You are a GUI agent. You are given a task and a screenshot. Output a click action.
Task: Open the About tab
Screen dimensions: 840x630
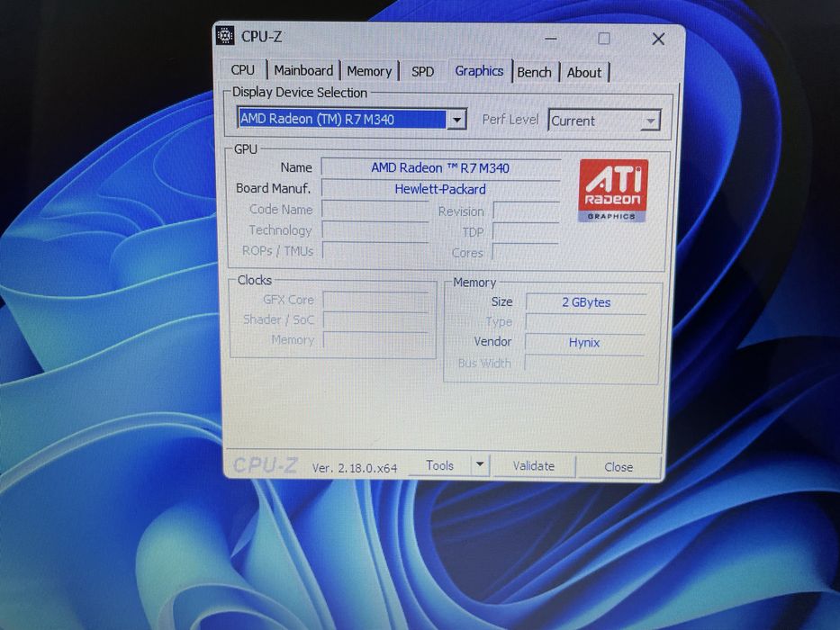tap(584, 73)
